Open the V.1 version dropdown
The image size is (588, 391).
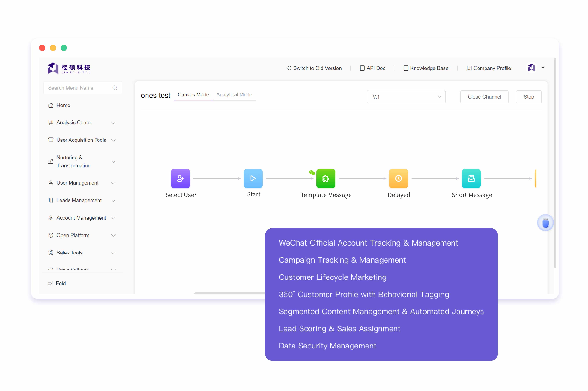coord(406,97)
